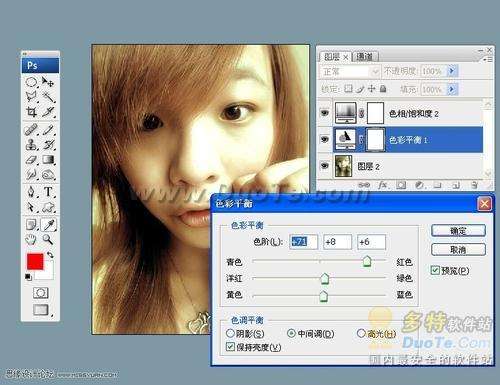Image resolution: width=500 pixels, height=385 pixels.
Task: Toggle lock all padlock icon
Action: coord(383,88)
